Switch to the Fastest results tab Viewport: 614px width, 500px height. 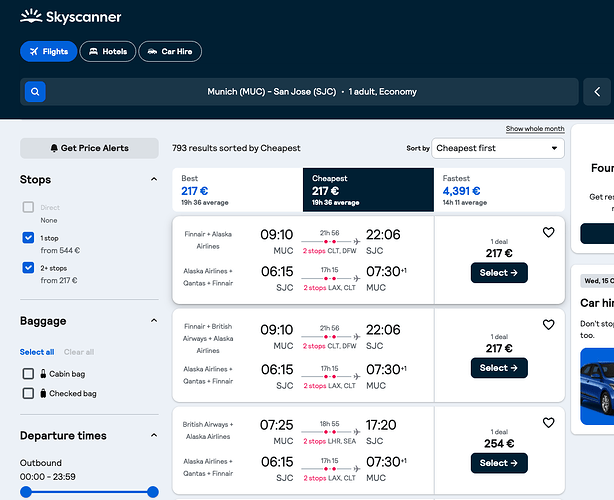pos(499,190)
